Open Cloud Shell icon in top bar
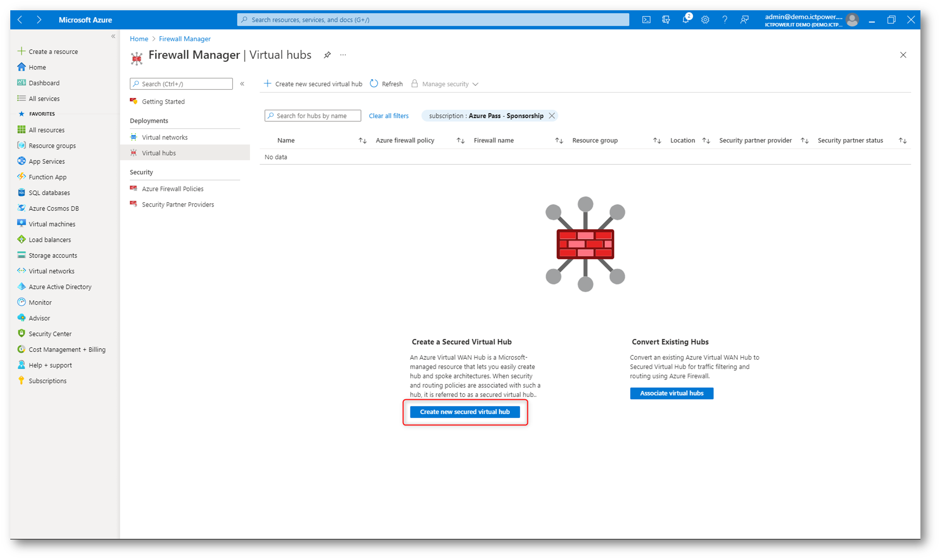941x560 pixels. tap(646, 20)
